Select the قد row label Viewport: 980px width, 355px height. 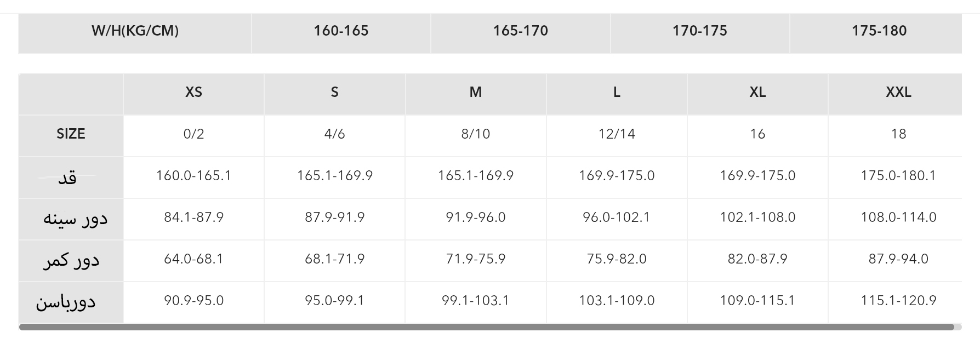pyautogui.click(x=67, y=177)
